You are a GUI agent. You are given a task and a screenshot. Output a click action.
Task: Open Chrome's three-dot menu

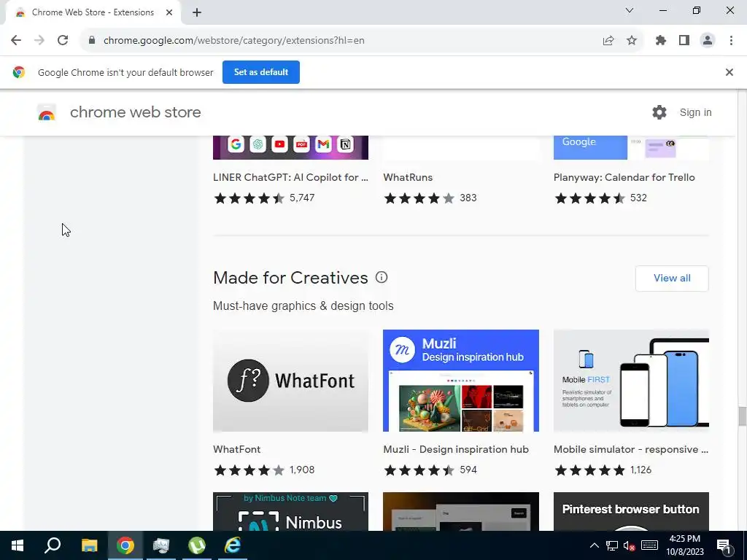[731, 41]
